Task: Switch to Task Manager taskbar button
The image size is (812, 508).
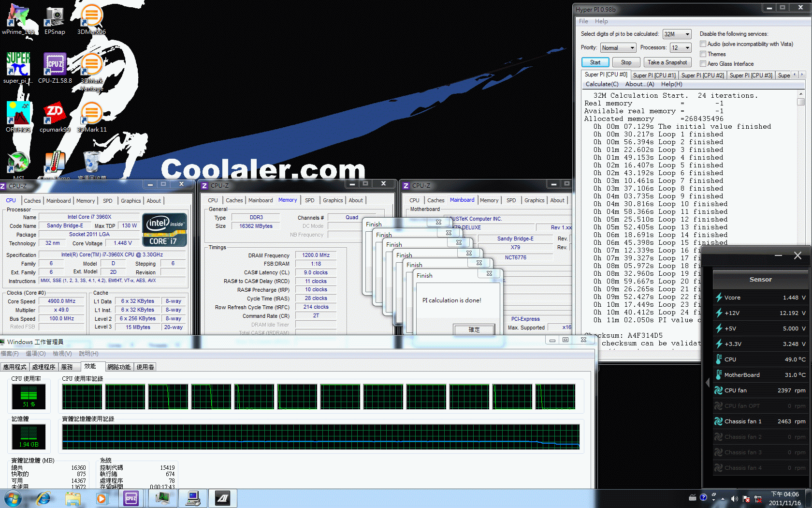Action: pyautogui.click(x=162, y=498)
